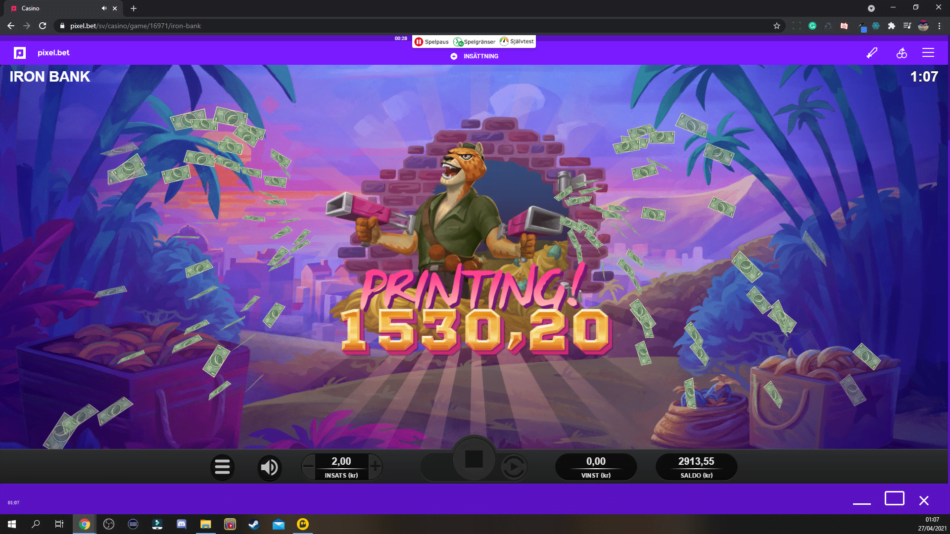Viewport: 950px width, 534px height.
Task: Open OBS Studio from the taskbar
Action: [108, 524]
